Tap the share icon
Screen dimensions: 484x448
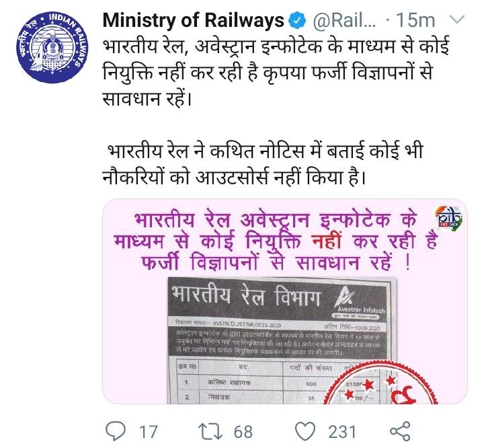[400, 431]
